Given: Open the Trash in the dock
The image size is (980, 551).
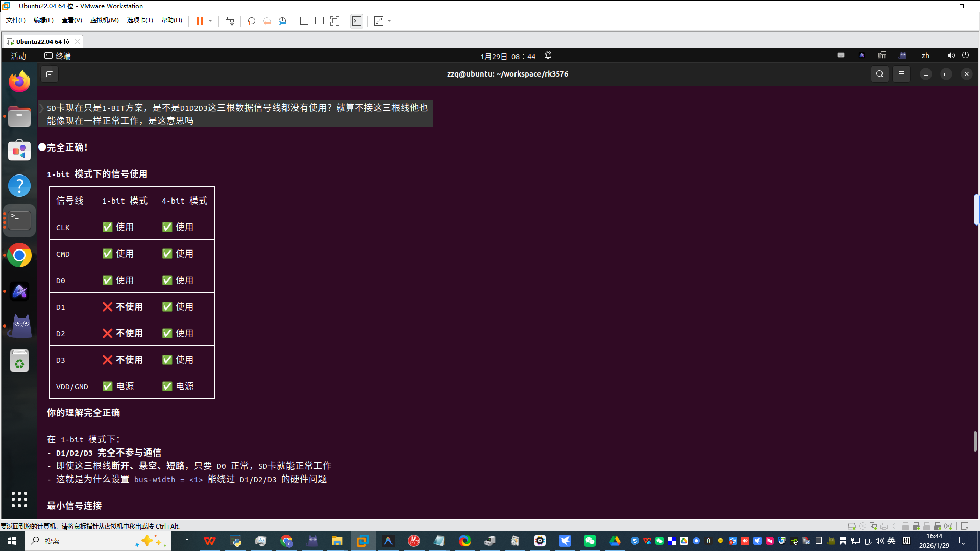Looking at the screenshot, I should [x=19, y=361].
